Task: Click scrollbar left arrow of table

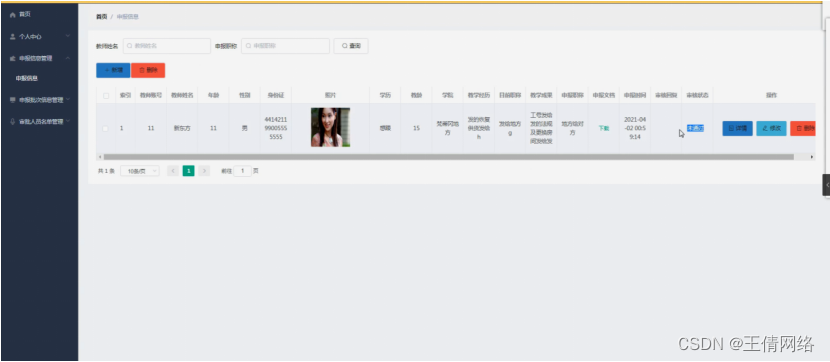Action: [x=99, y=157]
